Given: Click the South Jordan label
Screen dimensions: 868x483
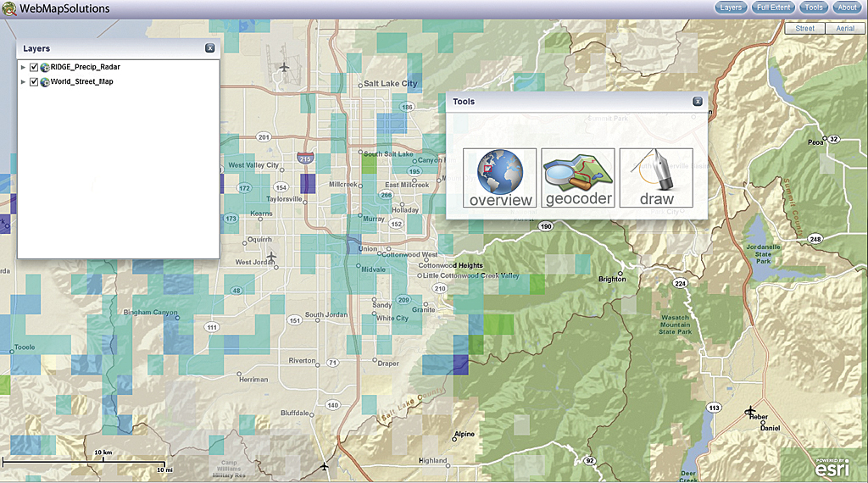Looking at the screenshot, I should (326, 315).
